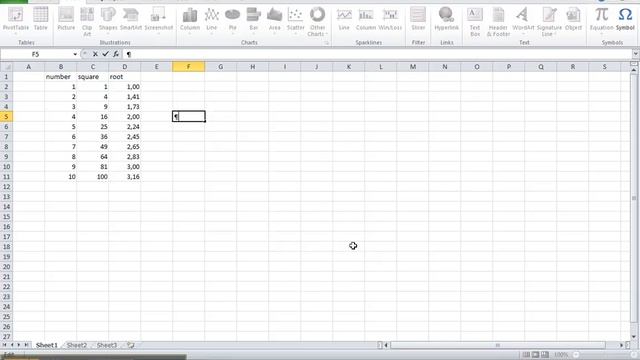Select column D header
Image resolution: width=640 pixels, height=360 pixels.
click(x=124, y=67)
